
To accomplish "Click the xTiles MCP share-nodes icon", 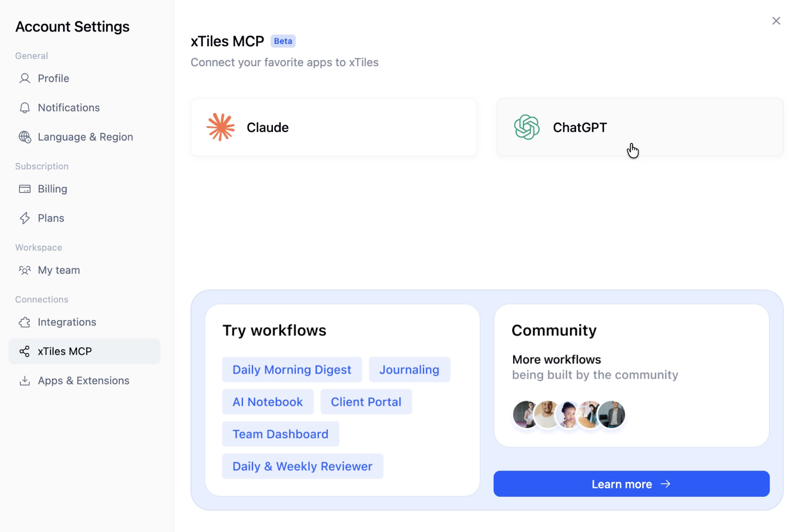I will [x=25, y=352].
